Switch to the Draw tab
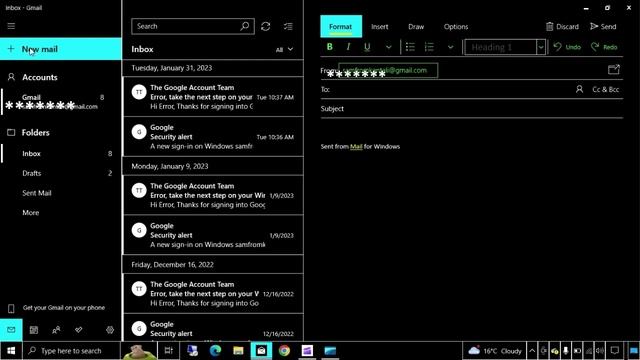Screen dimensions: 640x360 416,27
